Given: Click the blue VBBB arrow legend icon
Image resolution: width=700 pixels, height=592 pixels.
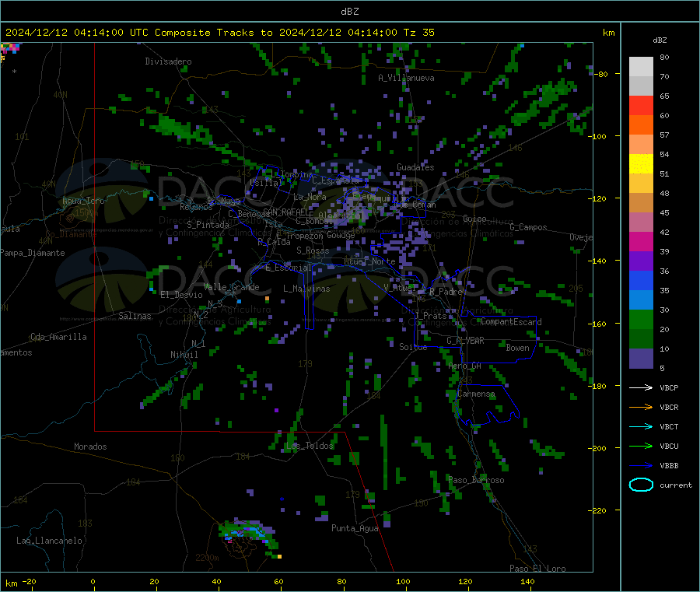Looking at the screenshot, I should [641, 465].
